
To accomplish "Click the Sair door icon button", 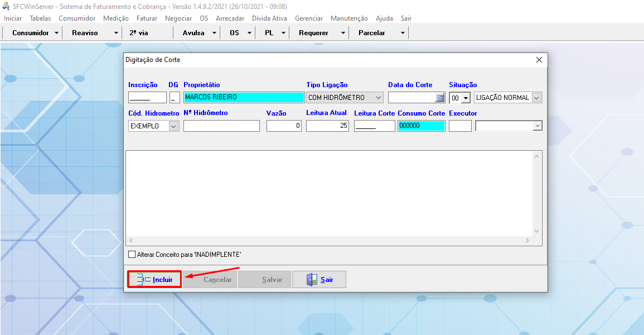I will coord(312,280).
